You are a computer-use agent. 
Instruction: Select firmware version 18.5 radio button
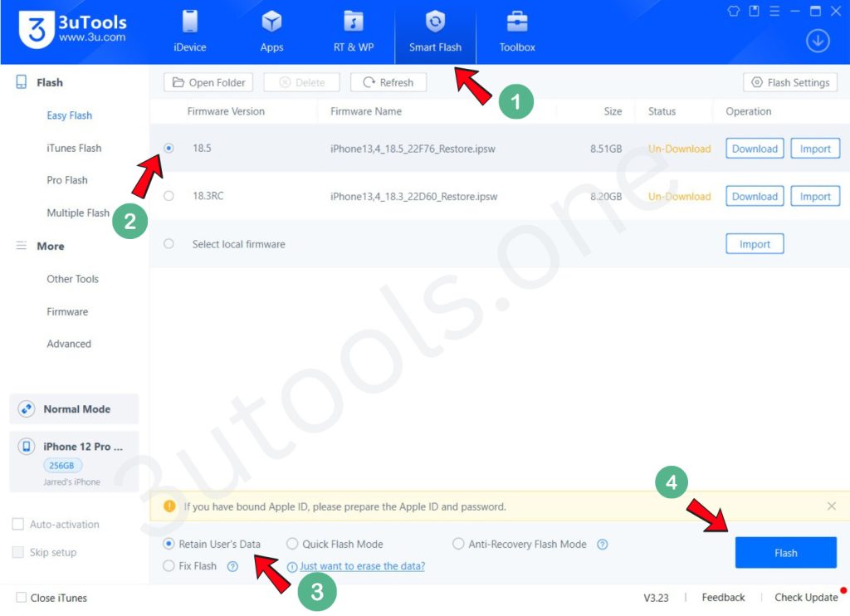169,148
